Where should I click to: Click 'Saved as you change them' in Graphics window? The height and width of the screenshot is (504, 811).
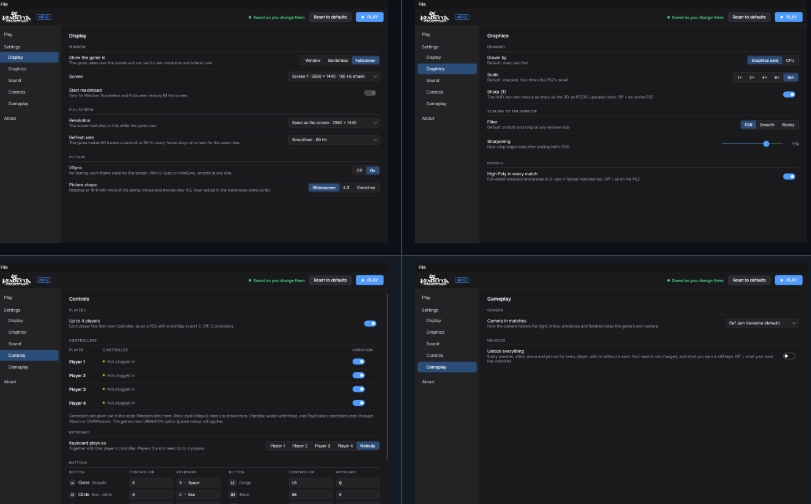coord(695,17)
